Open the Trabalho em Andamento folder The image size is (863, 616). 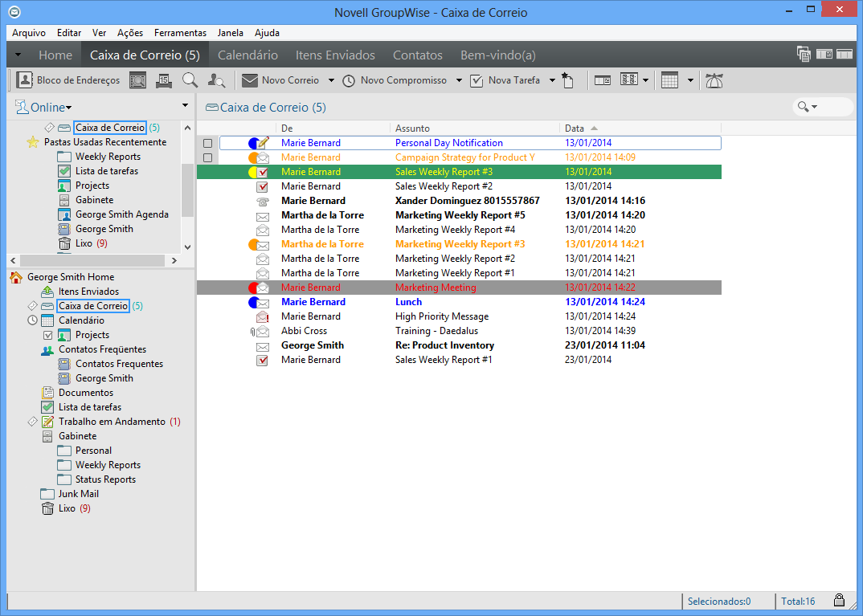[x=112, y=422]
